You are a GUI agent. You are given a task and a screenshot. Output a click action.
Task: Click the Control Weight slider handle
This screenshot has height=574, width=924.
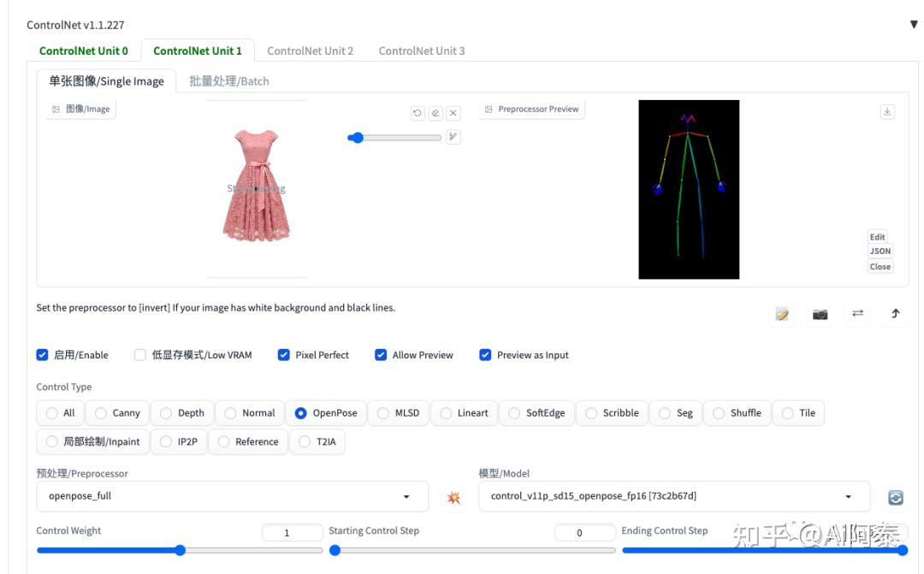click(x=181, y=550)
